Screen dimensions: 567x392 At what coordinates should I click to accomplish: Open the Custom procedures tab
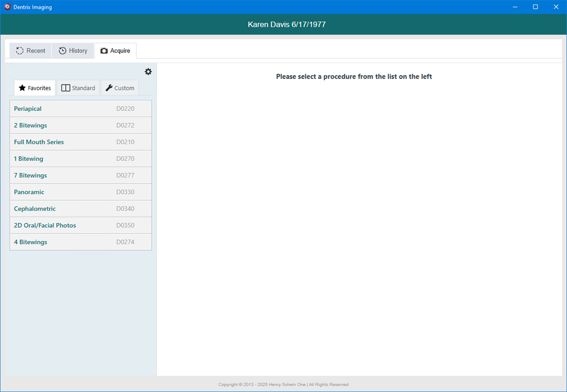tap(120, 88)
